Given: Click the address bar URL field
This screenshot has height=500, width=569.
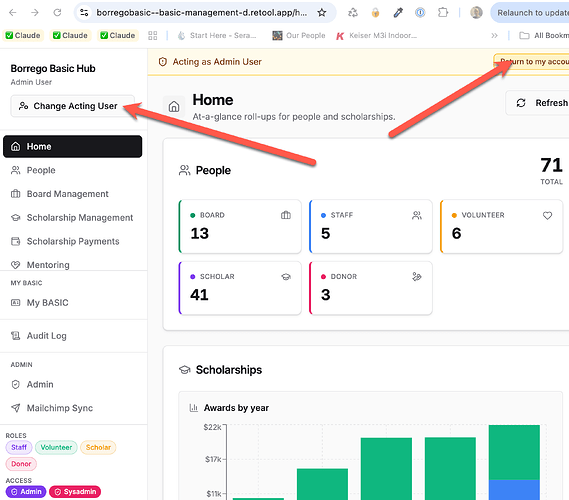Looking at the screenshot, I should coord(201,13).
